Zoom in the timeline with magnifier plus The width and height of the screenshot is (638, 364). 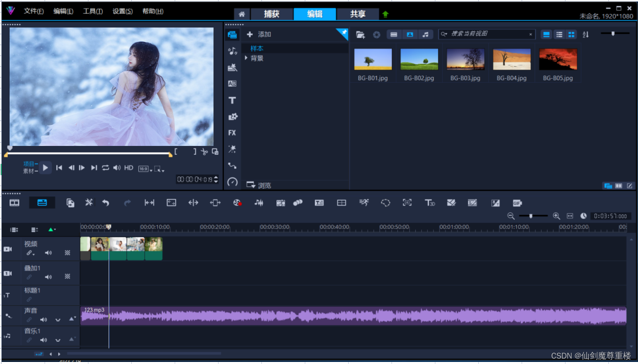(x=556, y=216)
